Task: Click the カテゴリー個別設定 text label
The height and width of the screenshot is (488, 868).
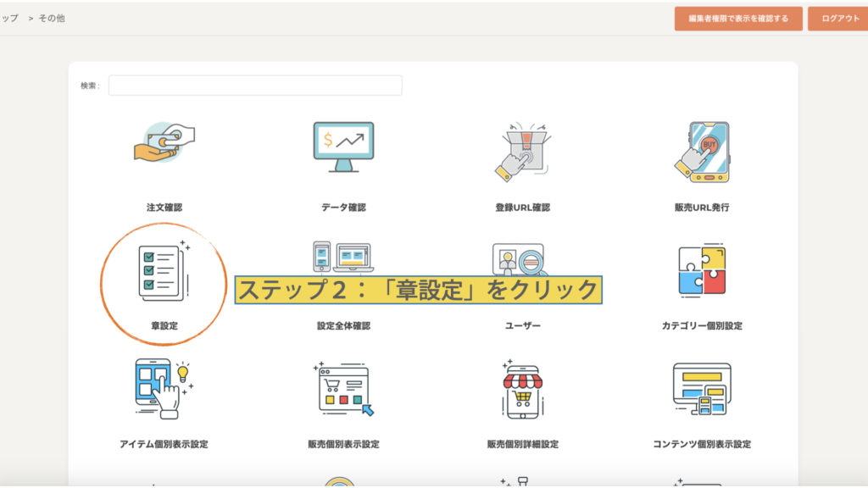Action: point(702,325)
